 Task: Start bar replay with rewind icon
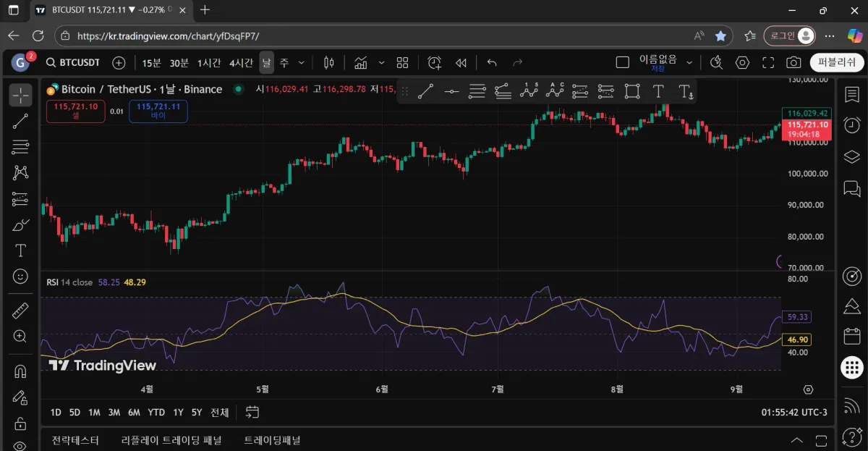tap(461, 63)
